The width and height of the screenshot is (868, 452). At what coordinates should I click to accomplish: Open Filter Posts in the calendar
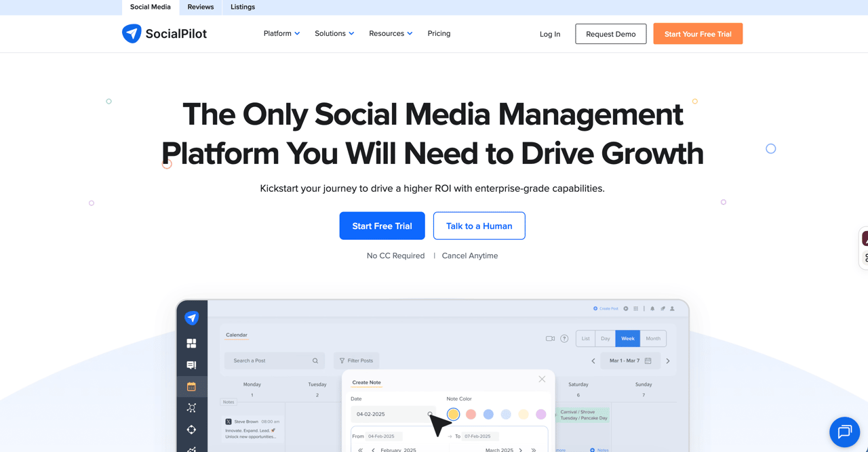[x=356, y=361]
